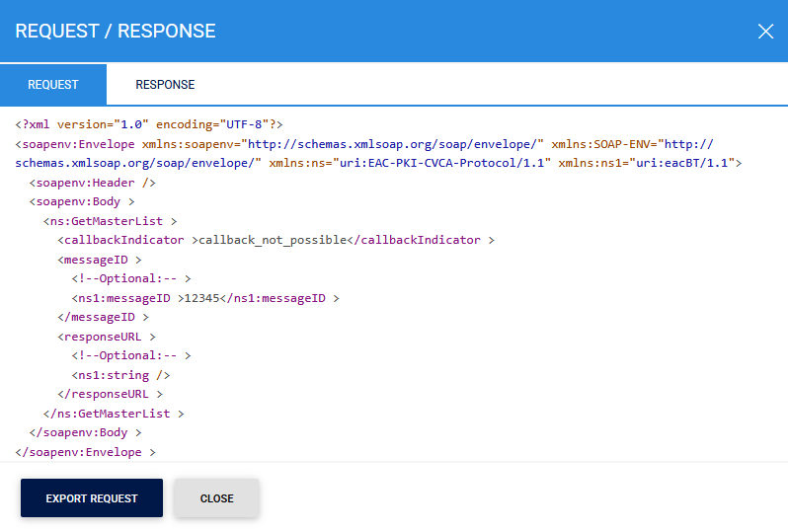Click the ns1:string element line

[120, 375]
